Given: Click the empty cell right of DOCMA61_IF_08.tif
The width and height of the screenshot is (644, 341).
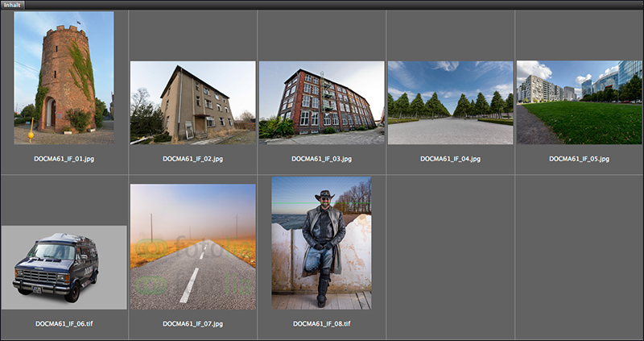Looking at the screenshot, I should [450, 256].
